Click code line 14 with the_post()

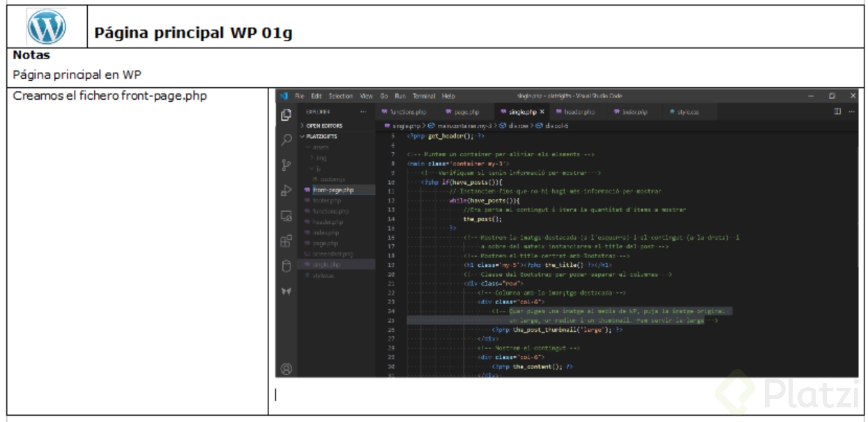click(482, 218)
